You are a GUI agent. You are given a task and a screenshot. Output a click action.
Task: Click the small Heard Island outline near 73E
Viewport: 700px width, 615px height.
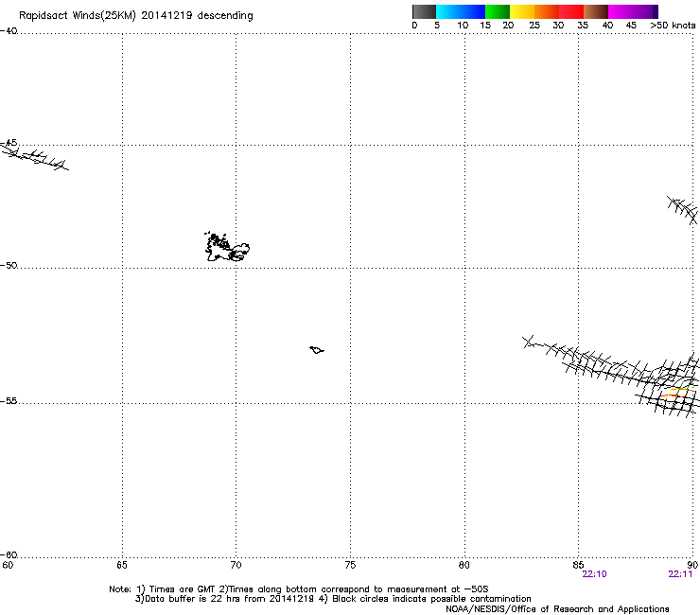[317, 350]
